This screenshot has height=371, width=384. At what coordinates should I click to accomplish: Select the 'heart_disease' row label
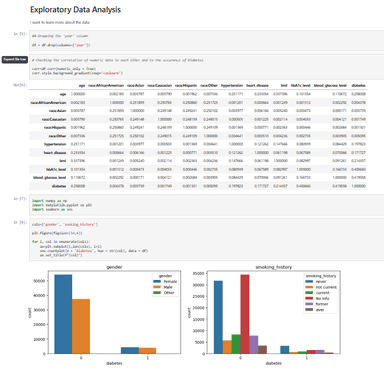pyautogui.click(x=55, y=152)
